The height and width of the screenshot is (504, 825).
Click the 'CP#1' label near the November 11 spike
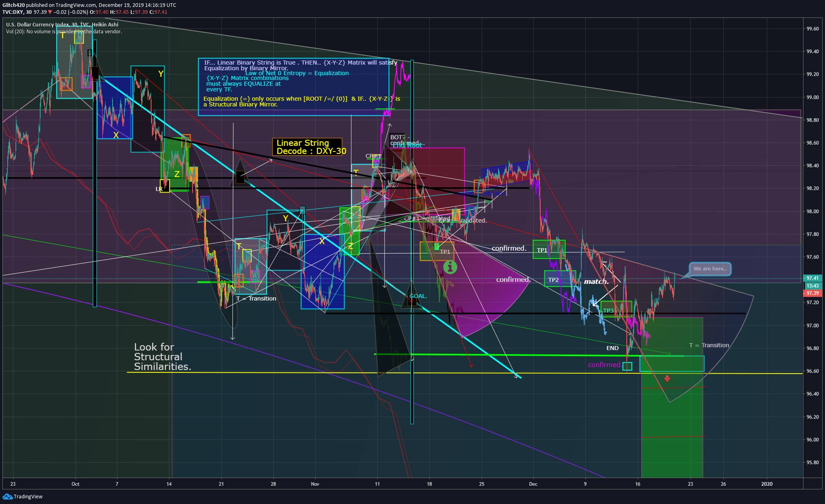click(x=373, y=156)
